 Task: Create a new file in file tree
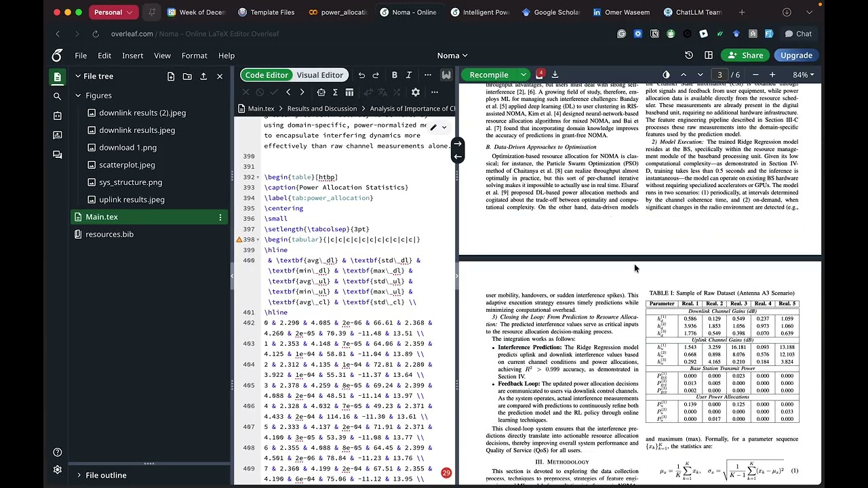[171, 77]
